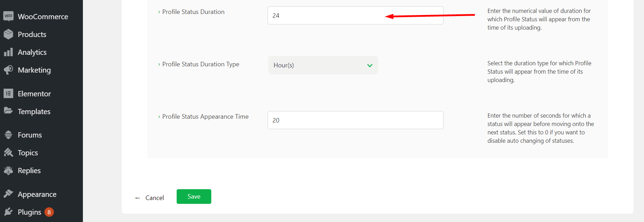Focus the Profile Status Duration field
Screen dimensions: 644x222
[x=355, y=15]
